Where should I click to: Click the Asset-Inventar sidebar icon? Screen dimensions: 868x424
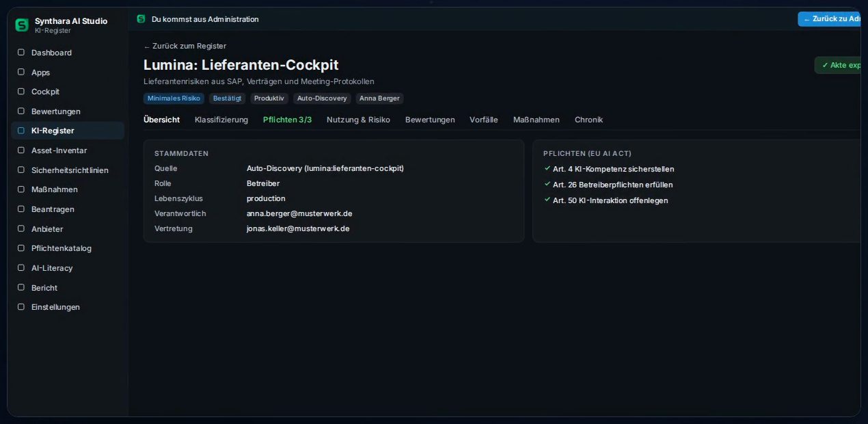(x=21, y=150)
